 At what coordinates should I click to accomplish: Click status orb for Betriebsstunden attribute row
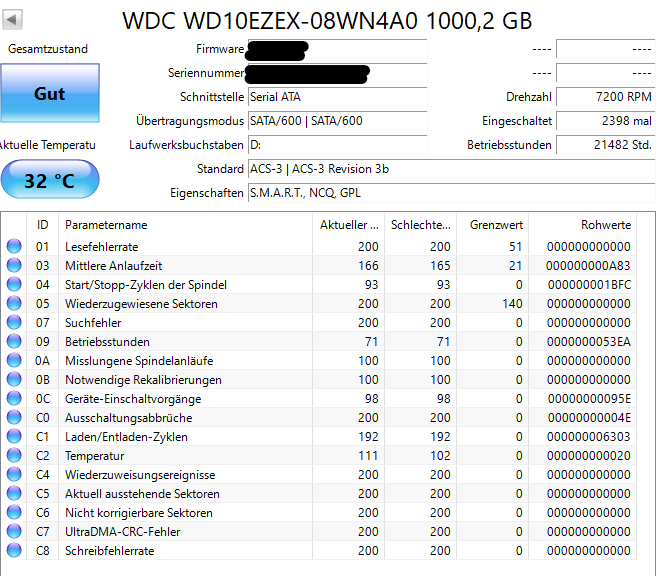[x=14, y=341]
